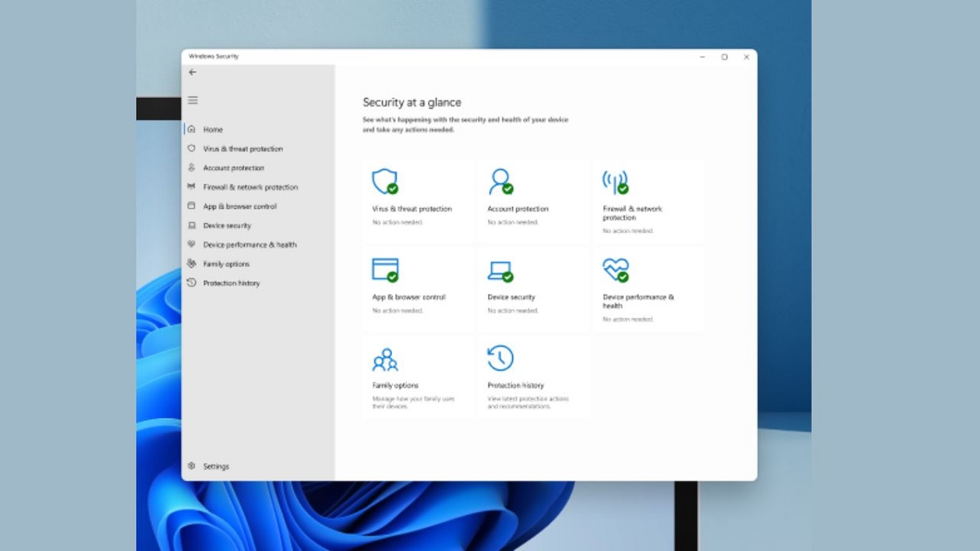Open Device performance & health sidebar item
The width and height of the screenshot is (980, 551).
coord(250,245)
